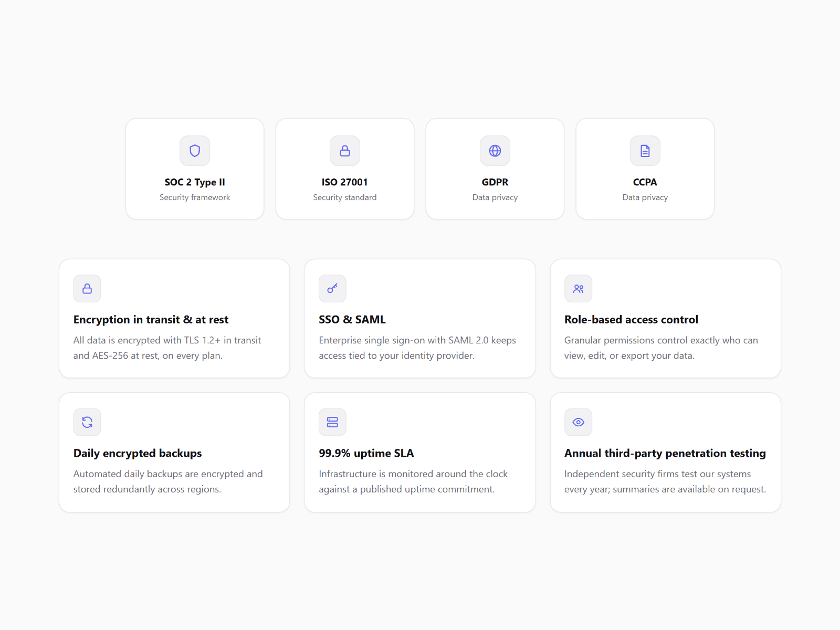This screenshot has height=630, width=840.
Task: Click the users icon on the Role-based access card
Action: pos(579,288)
